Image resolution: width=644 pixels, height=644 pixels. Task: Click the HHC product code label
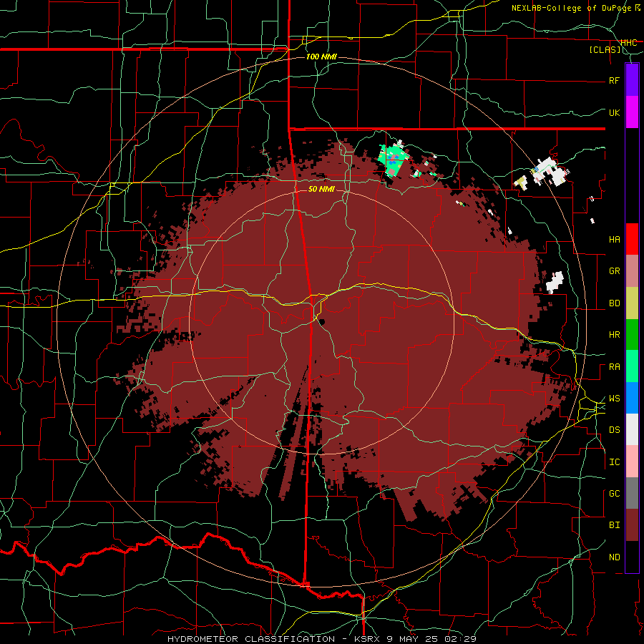point(629,43)
